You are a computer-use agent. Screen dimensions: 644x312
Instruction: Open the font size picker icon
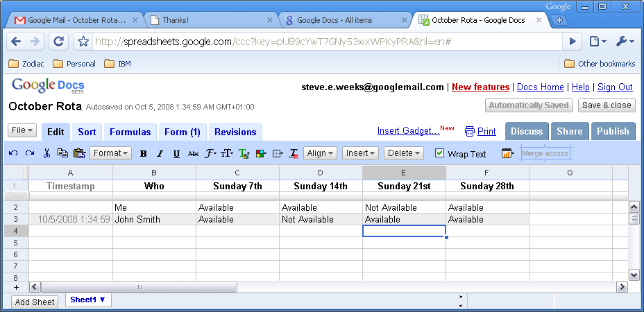[227, 153]
